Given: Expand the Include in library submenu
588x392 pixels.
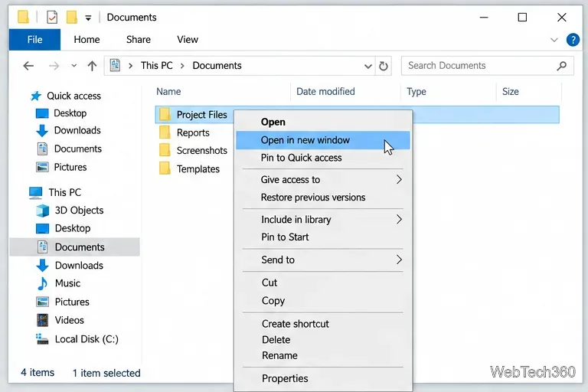Looking at the screenshot, I should coord(323,220).
